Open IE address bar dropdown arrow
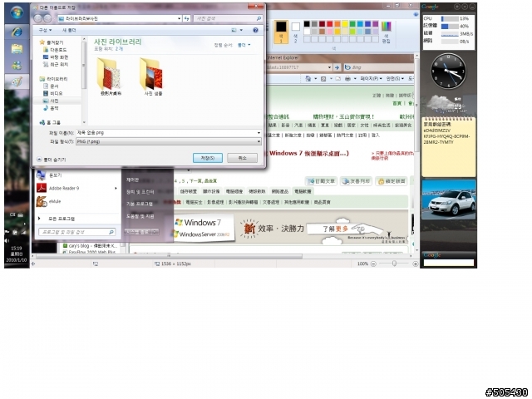This screenshot has height=399, width=532. 329,67
